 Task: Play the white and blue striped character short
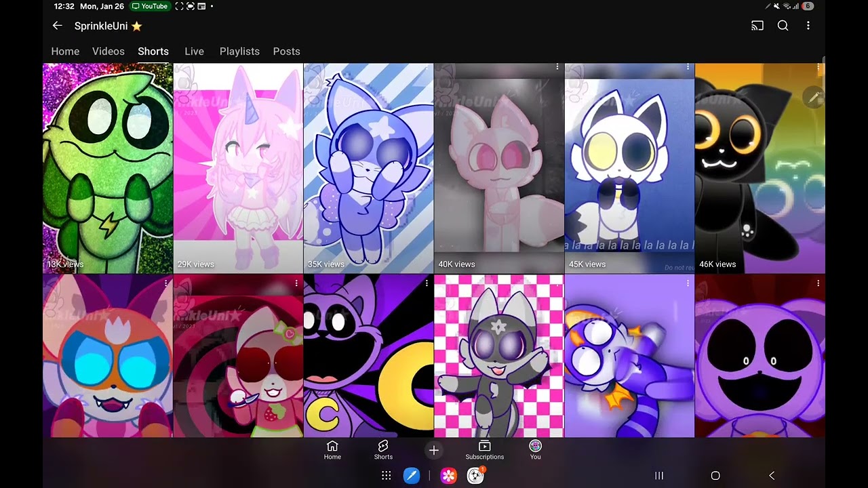point(629,356)
